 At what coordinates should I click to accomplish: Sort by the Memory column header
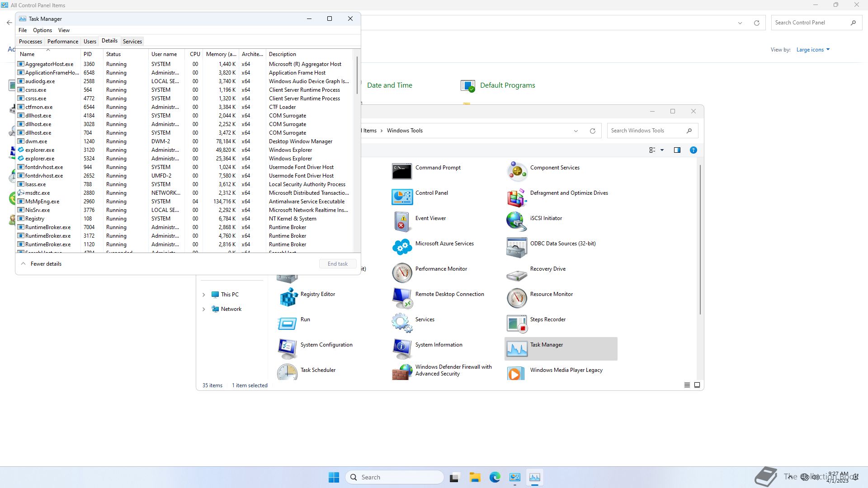pyautogui.click(x=221, y=54)
